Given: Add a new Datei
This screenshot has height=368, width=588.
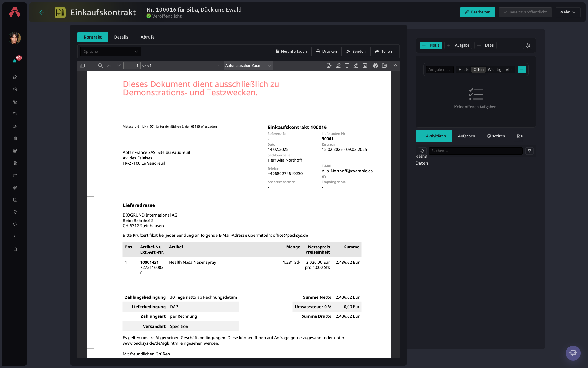Looking at the screenshot, I should (485, 45).
